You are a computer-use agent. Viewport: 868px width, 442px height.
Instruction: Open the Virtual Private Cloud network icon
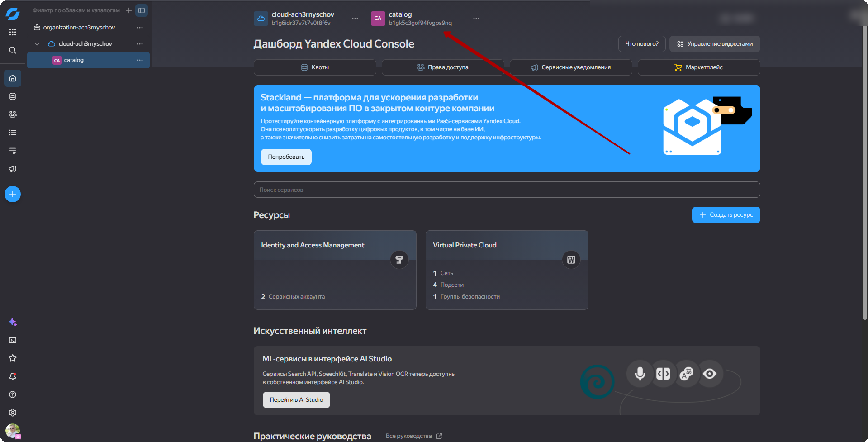pyautogui.click(x=571, y=260)
